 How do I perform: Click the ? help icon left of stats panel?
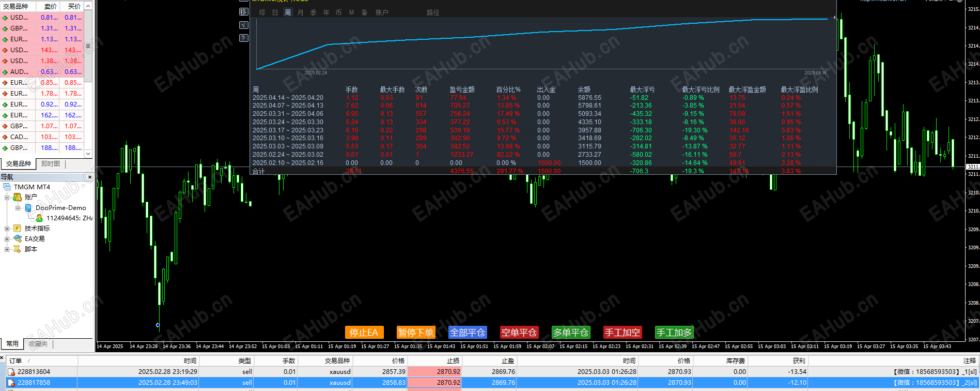(x=244, y=38)
